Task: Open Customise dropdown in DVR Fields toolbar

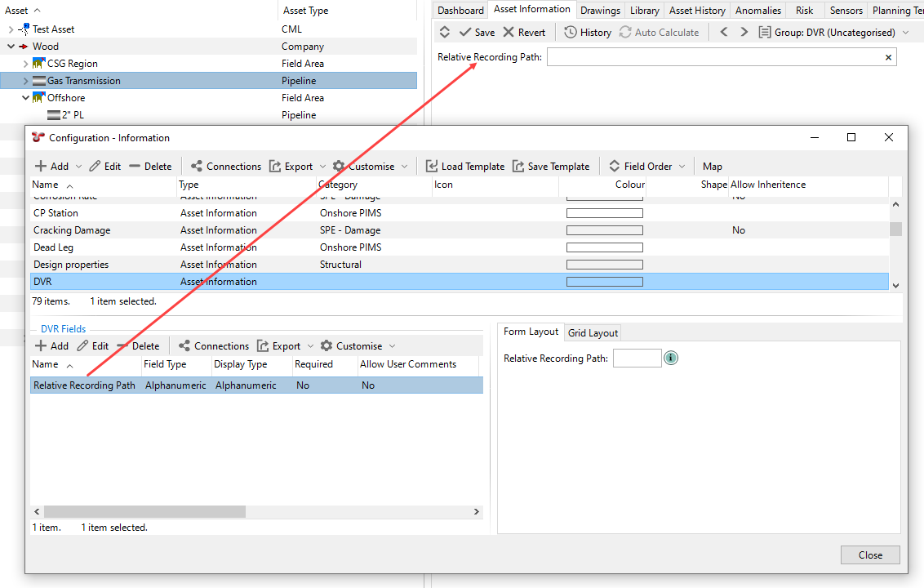Action: point(393,346)
